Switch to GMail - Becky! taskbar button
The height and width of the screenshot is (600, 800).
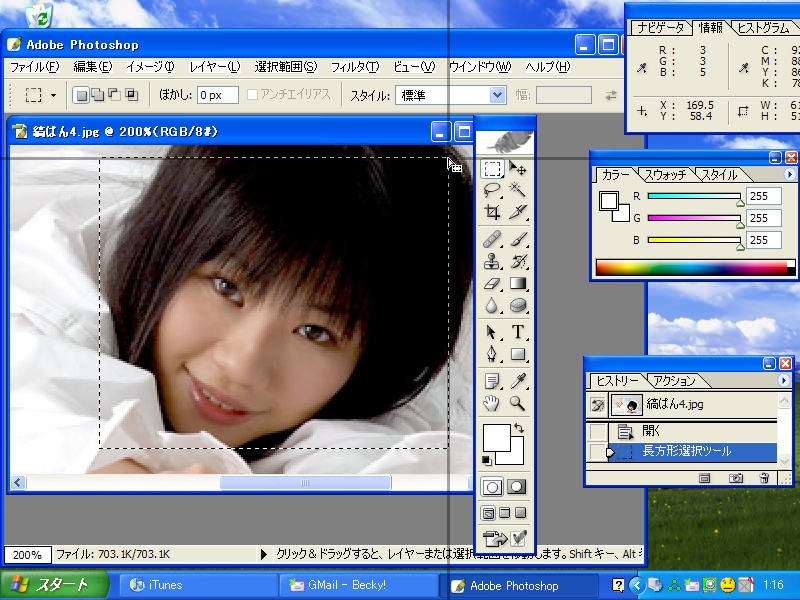pos(358,585)
